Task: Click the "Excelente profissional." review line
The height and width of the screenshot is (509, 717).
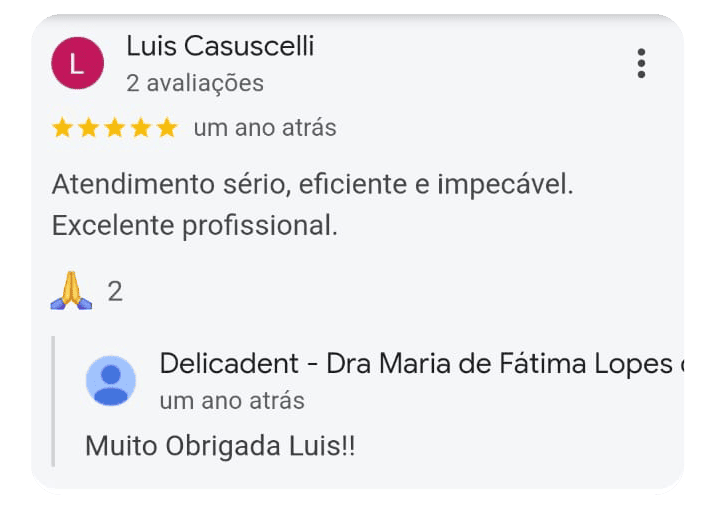Action: [x=195, y=226]
